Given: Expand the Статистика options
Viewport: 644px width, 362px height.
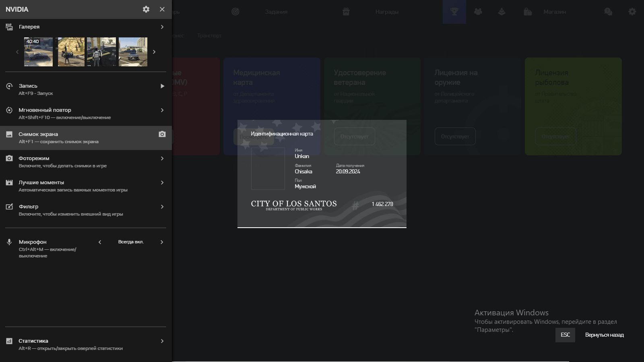Looking at the screenshot, I should [162, 341].
